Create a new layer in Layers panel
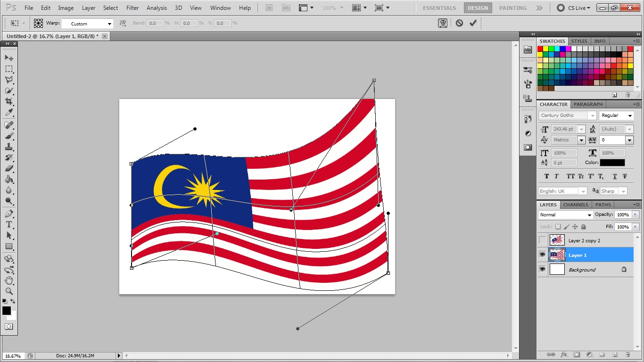Viewport: 644px width, 362px height. coord(615,354)
